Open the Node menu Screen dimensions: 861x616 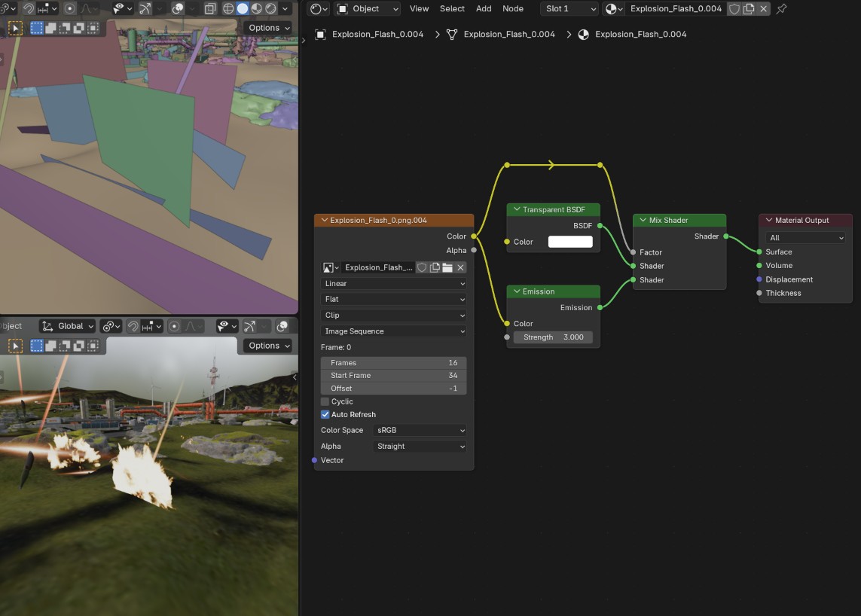click(x=512, y=9)
